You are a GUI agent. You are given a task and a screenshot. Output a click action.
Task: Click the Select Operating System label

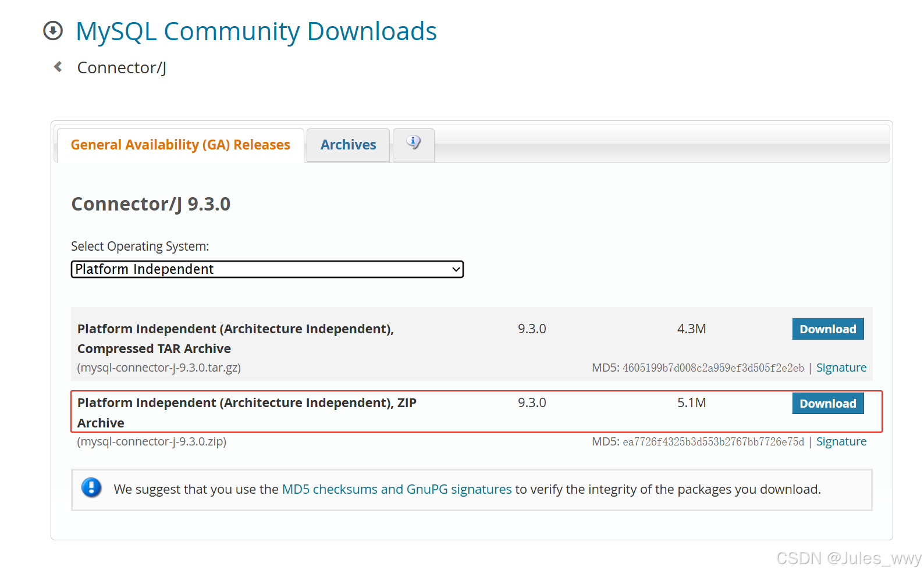(x=140, y=246)
